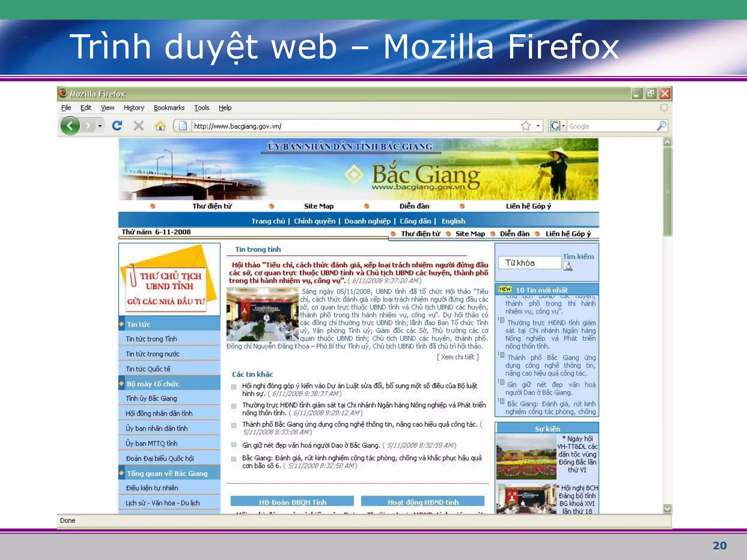This screenshot has height=560, width=747.
Task: Open the Edit menu
Action: point(86,108)
